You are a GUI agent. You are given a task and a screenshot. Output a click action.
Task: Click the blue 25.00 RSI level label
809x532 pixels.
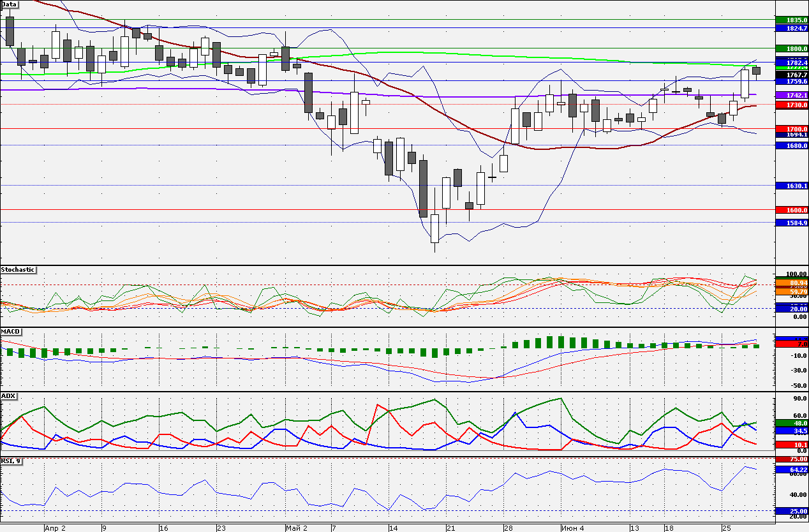pos(792,512)
